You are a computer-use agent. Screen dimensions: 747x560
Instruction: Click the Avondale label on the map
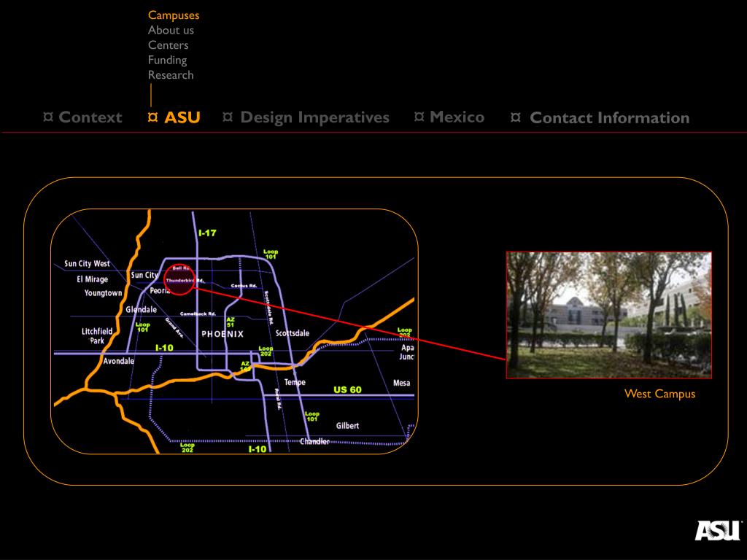pyautogui.click(x=119, y=361)
